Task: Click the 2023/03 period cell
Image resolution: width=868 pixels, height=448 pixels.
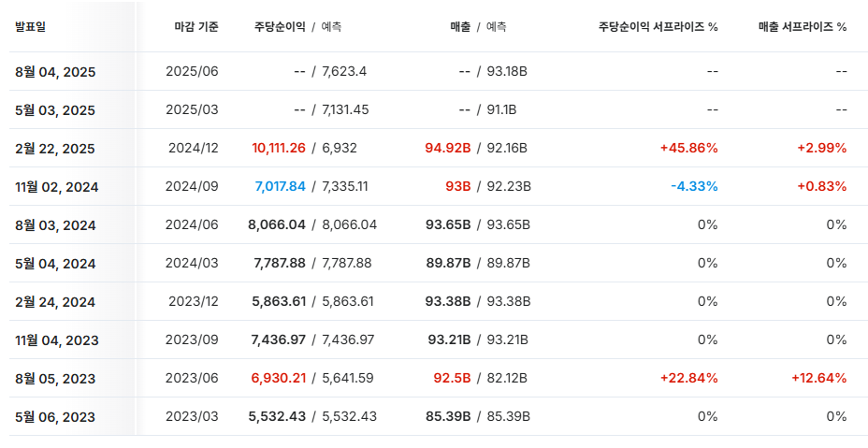Action: pos(192,416)
